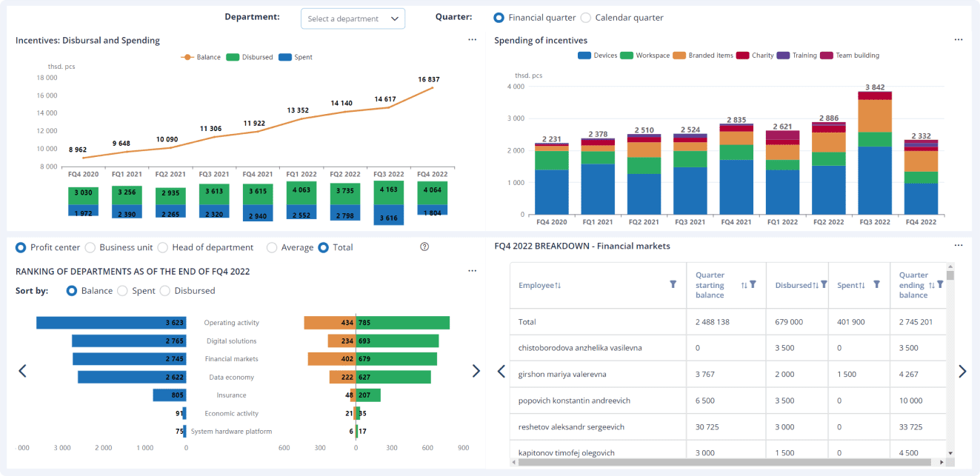The image size is (980, 476).
Task: Open options menu for Spending of incentives
Action: tap(959, 40)
